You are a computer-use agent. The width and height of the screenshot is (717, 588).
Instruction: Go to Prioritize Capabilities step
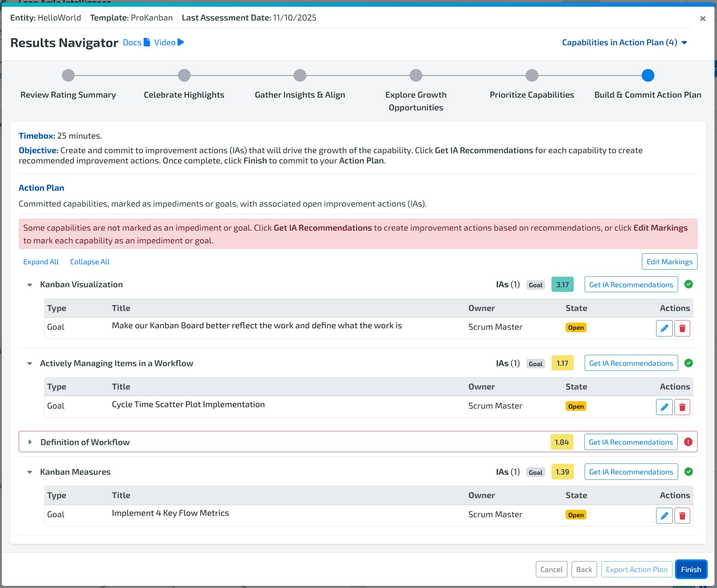tap(532, 75)
